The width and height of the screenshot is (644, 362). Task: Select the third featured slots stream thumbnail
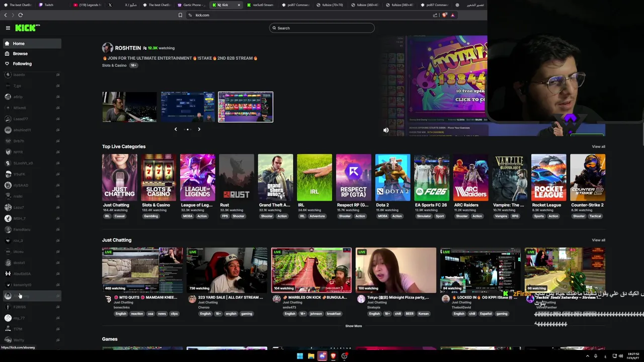pos(246,107)
